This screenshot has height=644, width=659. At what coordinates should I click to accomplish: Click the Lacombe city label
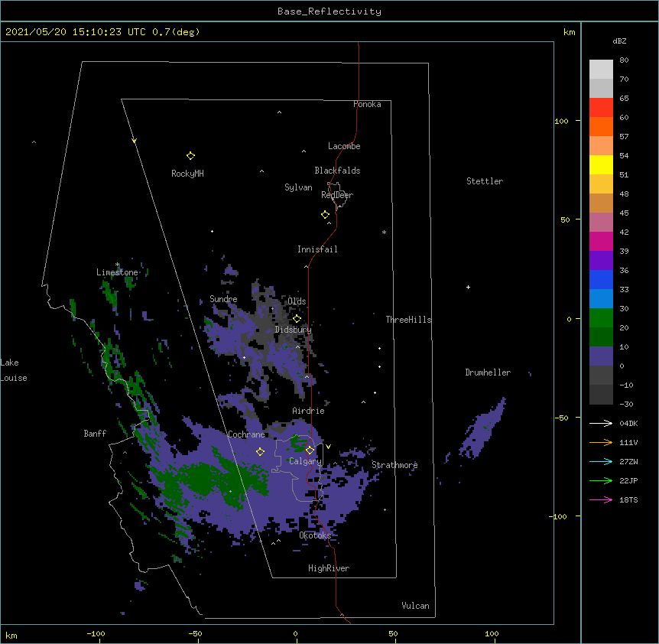(x=344, y=146)
